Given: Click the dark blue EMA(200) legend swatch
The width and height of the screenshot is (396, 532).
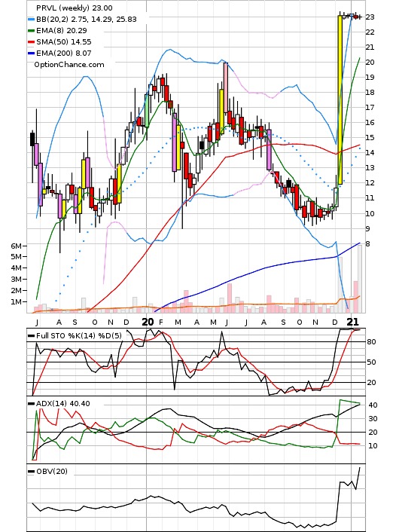Looking at the screenshot, I should tap(31, 54).
